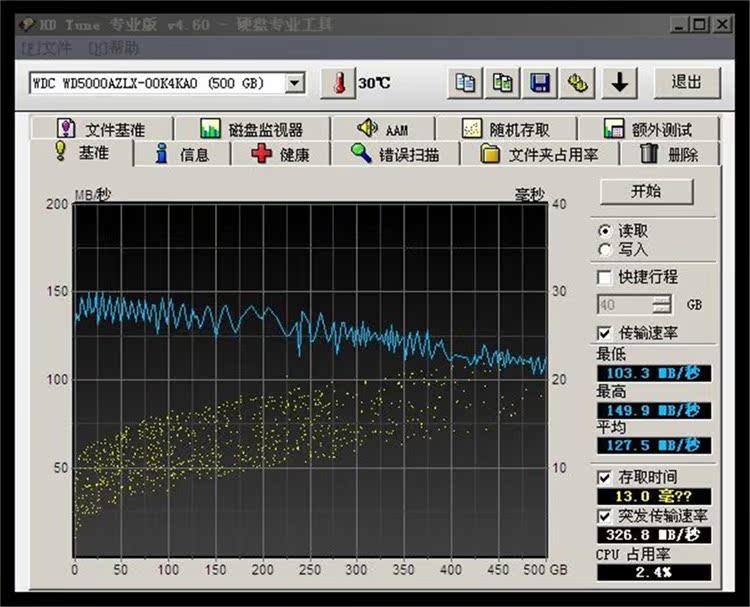Open the options settings icon
Screen dimensions: 750x607
[577, 82]
